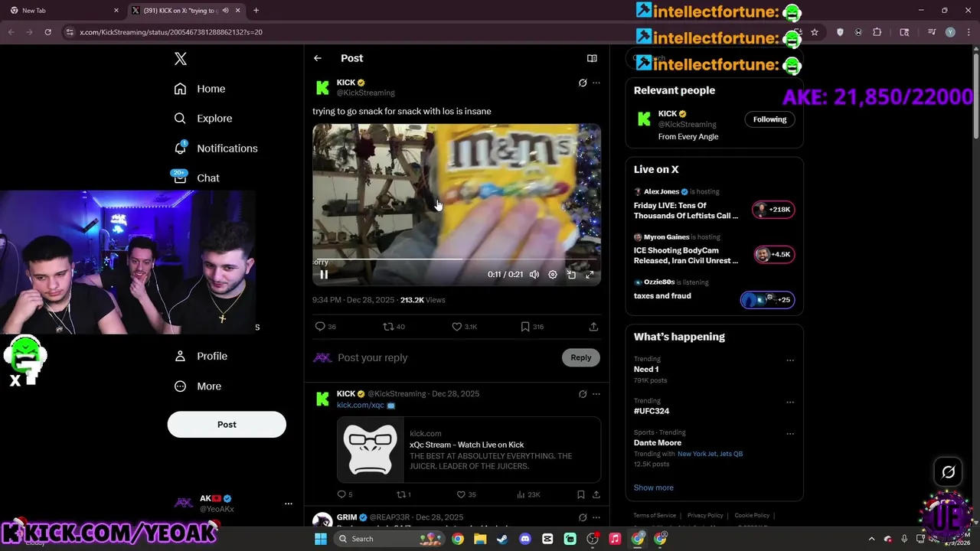Image resolution: width=980 pixels, height=551 pixels.
Task: Click the grey Reply button
Action: [x=581, y=357]
